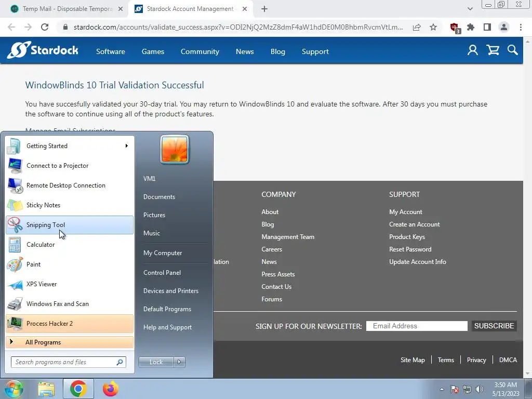
Task: Click the user picture in Start menu
Action: (x=175, y=149)
